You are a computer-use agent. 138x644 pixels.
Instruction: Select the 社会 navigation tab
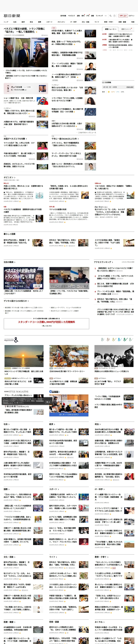15,22
